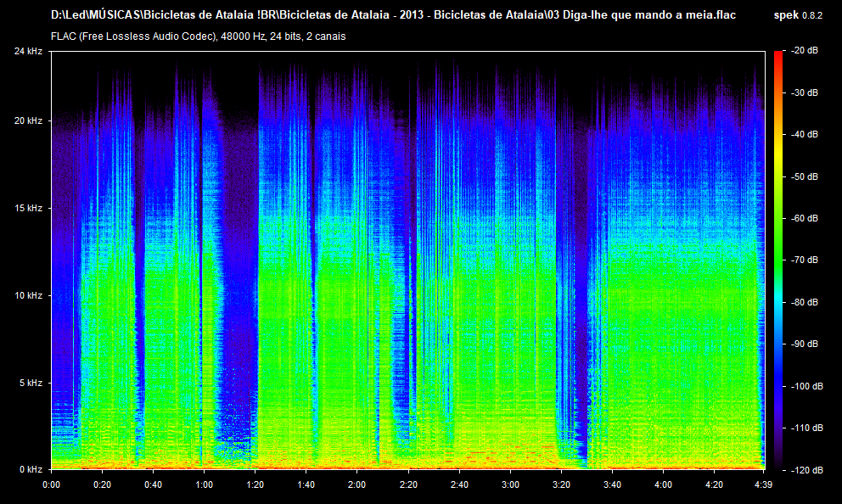This screenshot has width=842, height=504.
Task: Click the FLAC codec info line
Action: pos(198,36)
